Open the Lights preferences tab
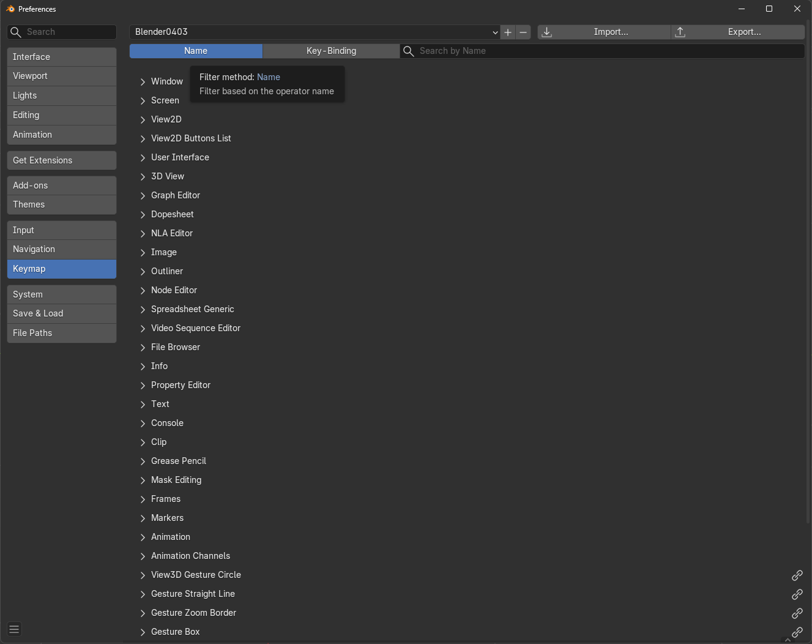Viewport: 812px width, 644px height. 62,95
